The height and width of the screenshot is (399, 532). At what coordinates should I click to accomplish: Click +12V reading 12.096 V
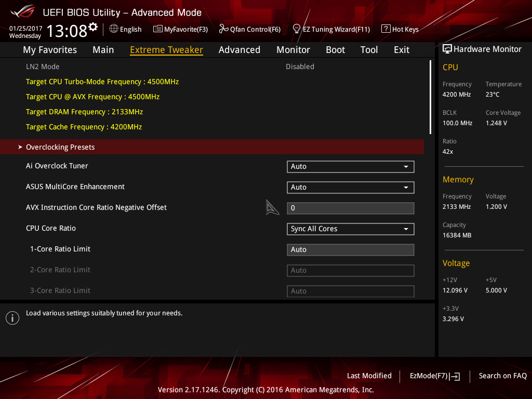[455, 290]
